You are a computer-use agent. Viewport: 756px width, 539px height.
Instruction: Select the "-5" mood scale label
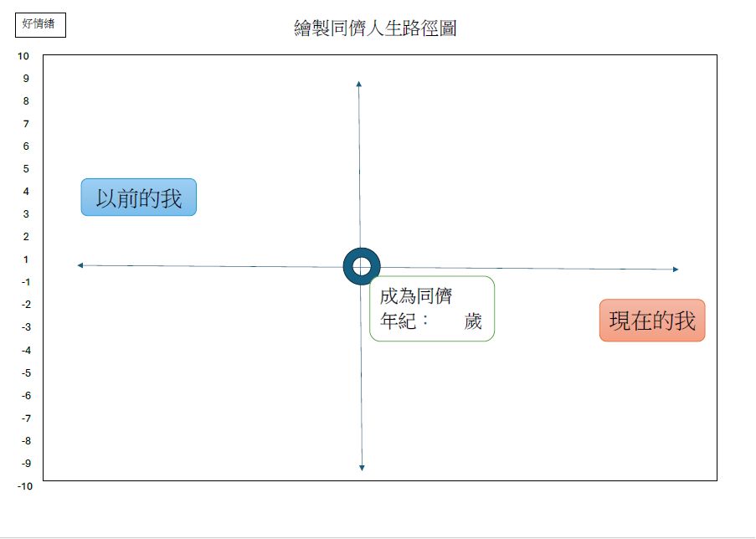point(25,372)
